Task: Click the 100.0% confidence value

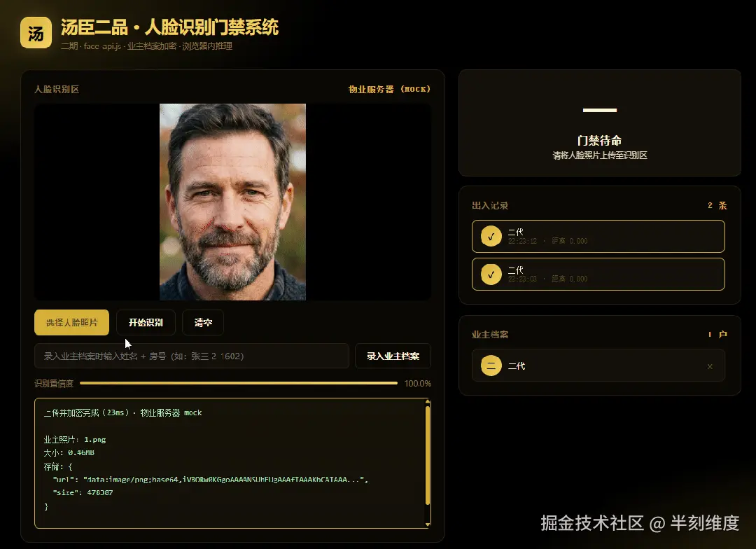Action: coord(417,384)
